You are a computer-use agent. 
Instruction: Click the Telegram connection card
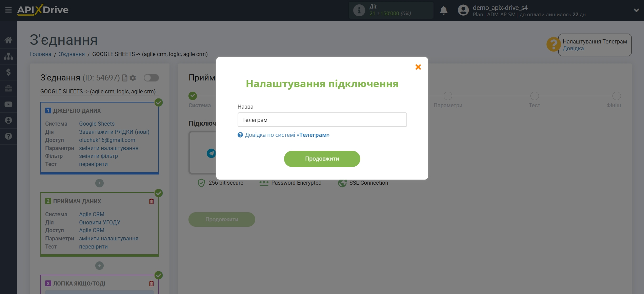203,153
